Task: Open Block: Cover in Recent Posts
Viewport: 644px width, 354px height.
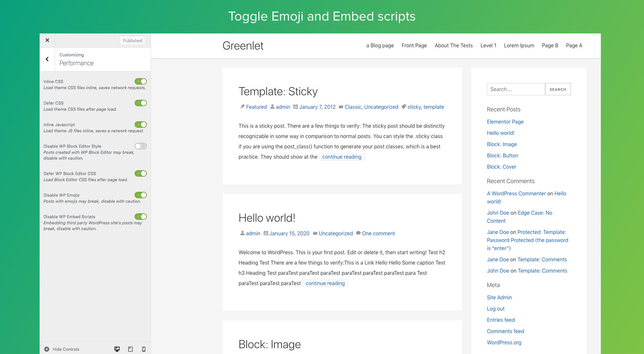Action: point(501,167)
